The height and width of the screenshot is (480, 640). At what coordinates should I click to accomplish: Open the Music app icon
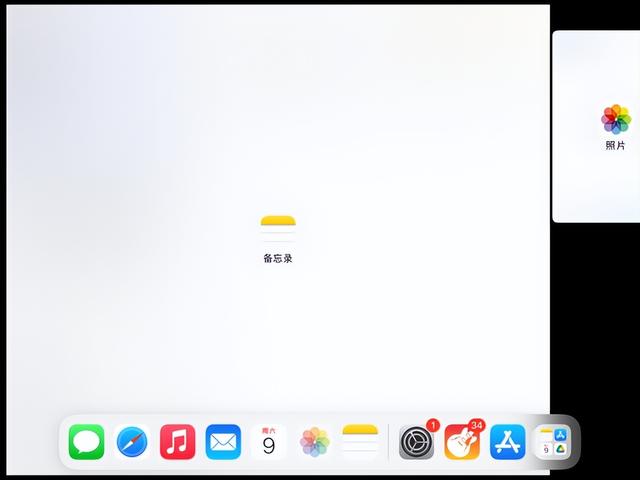click(178, 441)
